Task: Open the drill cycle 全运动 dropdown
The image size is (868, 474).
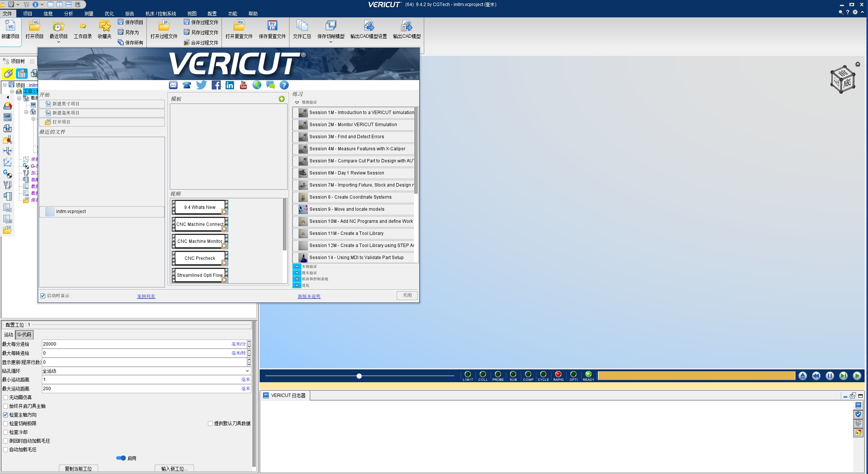Action: [247, 371]
